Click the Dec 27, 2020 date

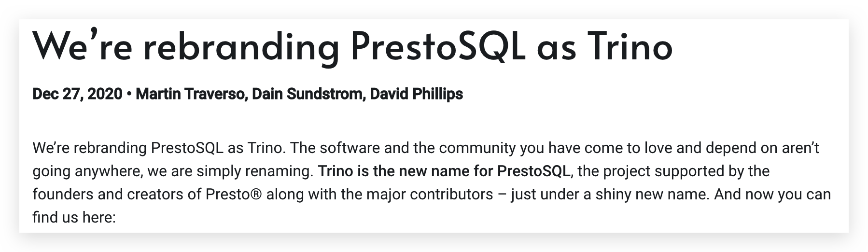click(x=77, y=94)
